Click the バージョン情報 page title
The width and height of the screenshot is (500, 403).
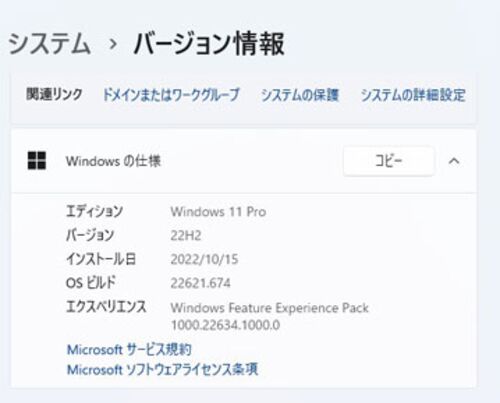coord(209,44)
